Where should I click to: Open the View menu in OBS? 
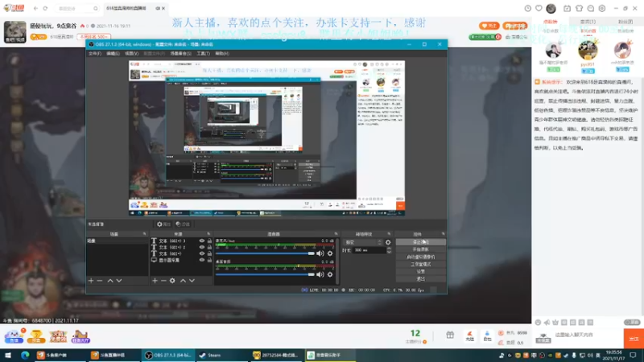(131, 53)
